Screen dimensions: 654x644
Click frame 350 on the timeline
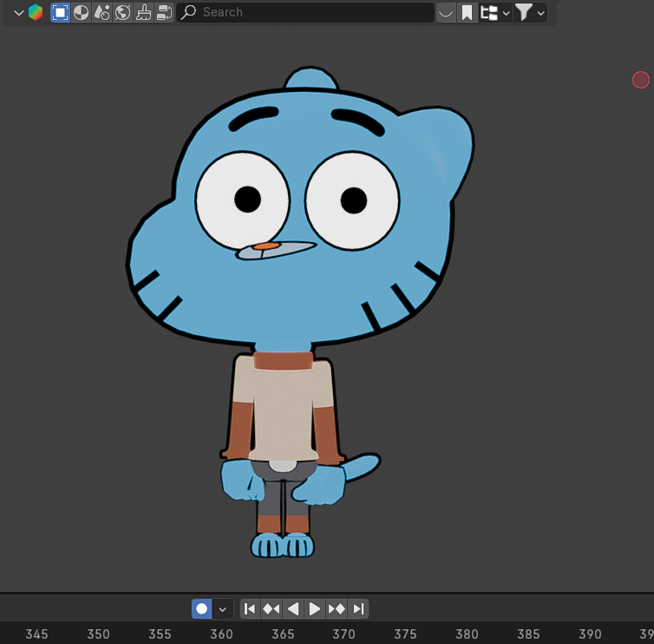[x=98, y=634]
